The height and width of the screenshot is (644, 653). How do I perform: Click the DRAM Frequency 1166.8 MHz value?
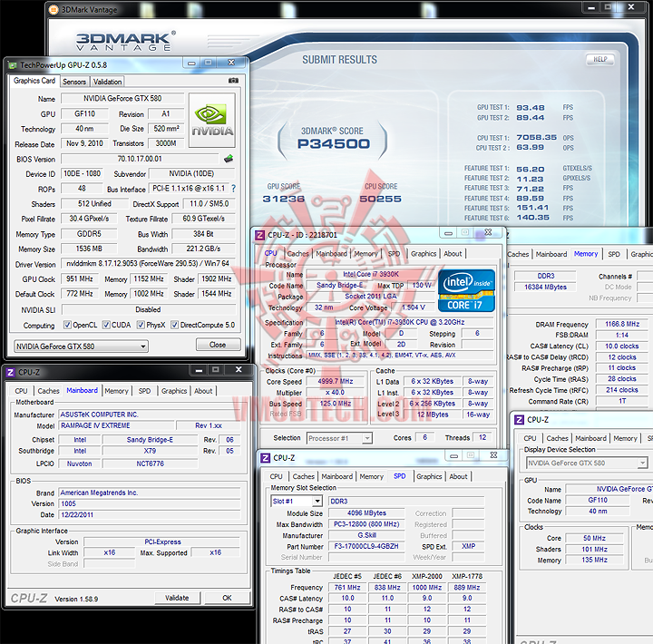tap(622, 324)
